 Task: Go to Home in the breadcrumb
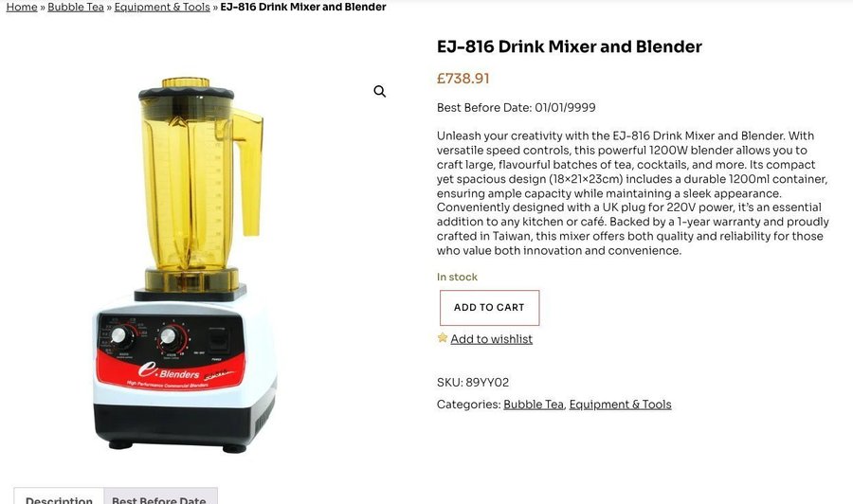click(x=22, y=7)
